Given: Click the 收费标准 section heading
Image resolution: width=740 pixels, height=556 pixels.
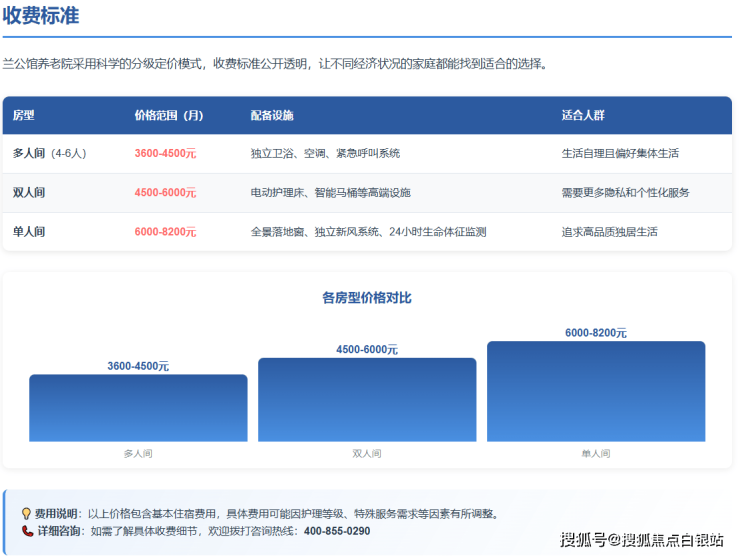Looking at the screenshot, I should tap(41, 16).
